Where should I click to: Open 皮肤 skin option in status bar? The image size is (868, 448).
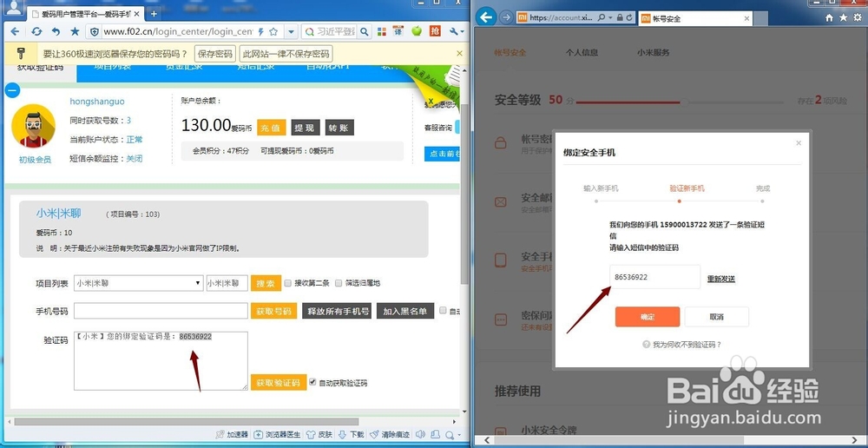click(319, 435)
